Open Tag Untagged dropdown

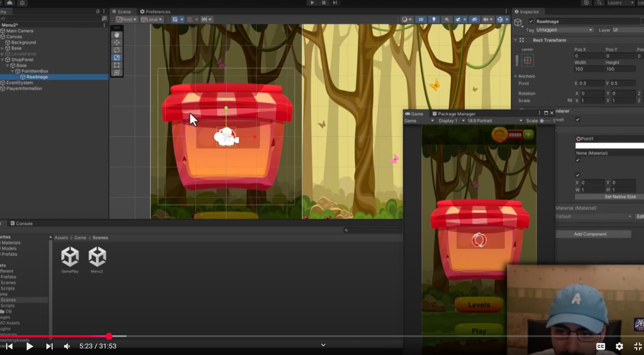564,30
